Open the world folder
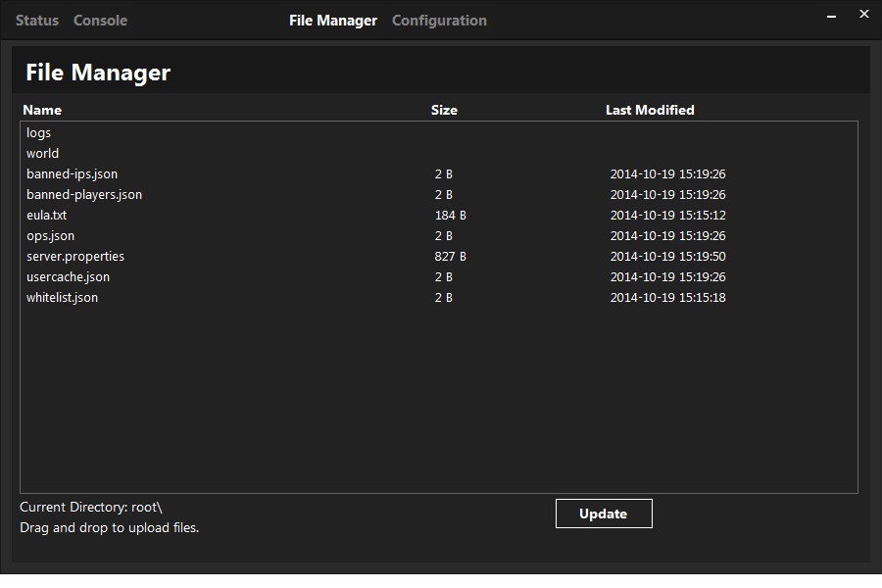 click(x=43, y=153)
